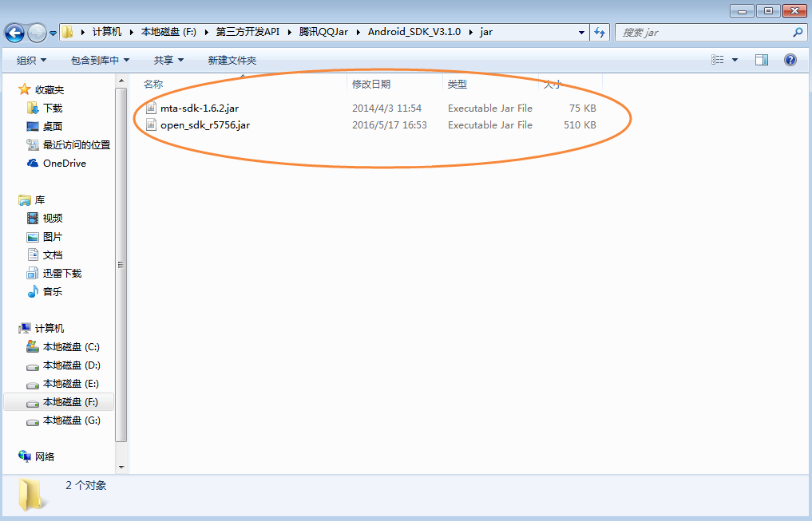Screen dimensions: 812x521
Task: Open the 包含到库中 menu
Action: click(x=100, y=60)
